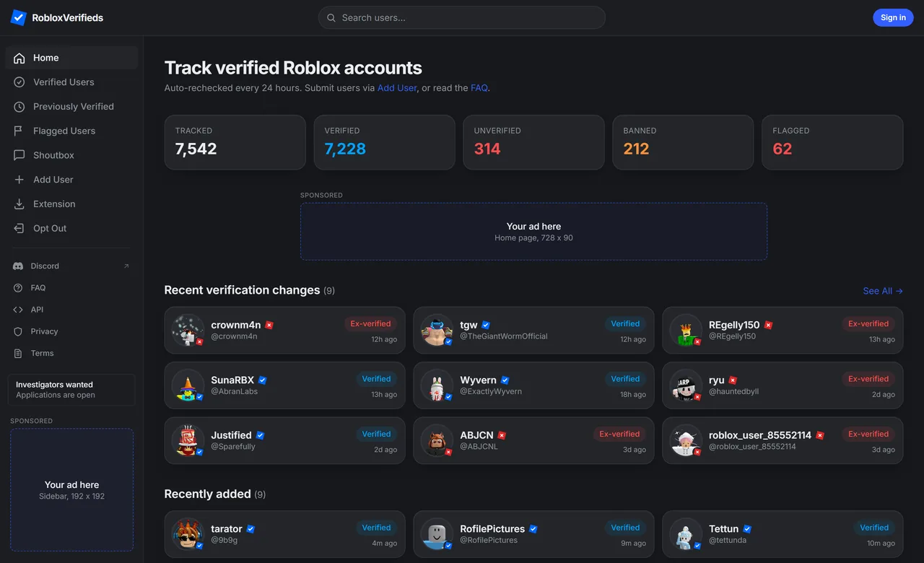
Task: Click See All recent verification changes
Action: [883, 291]
